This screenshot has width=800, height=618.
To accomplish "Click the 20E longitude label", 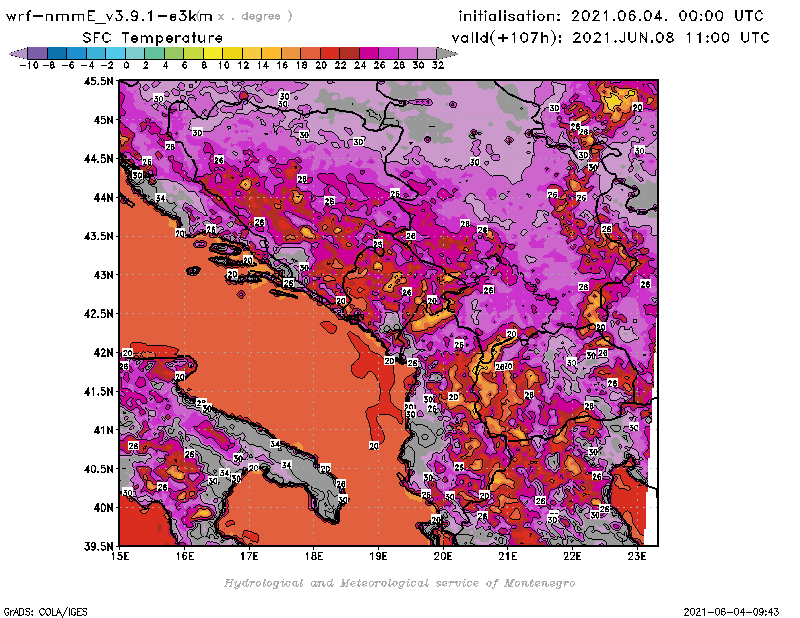I will pyautogui.click(x=443, y=556).
